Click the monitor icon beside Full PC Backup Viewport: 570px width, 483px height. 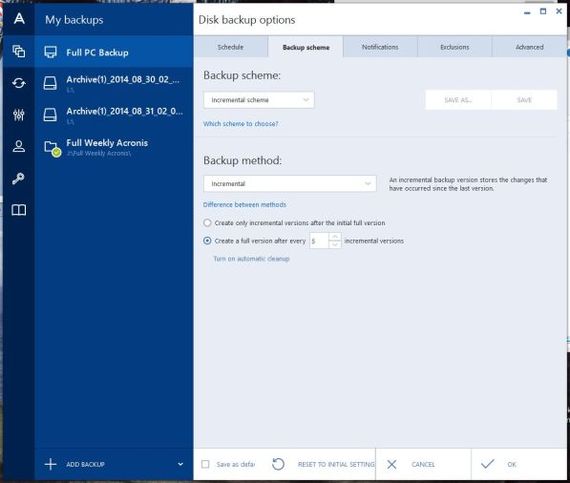[51, 52]
